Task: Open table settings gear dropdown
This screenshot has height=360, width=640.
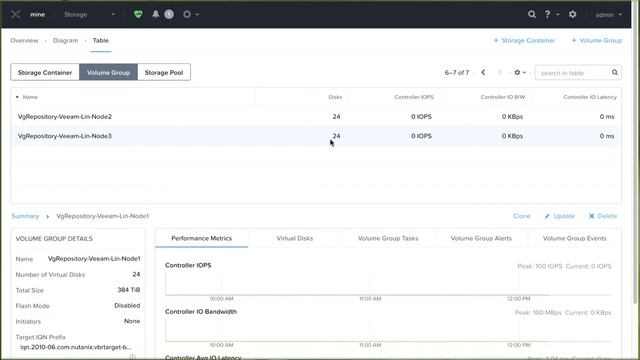Action: coord(520,72)
